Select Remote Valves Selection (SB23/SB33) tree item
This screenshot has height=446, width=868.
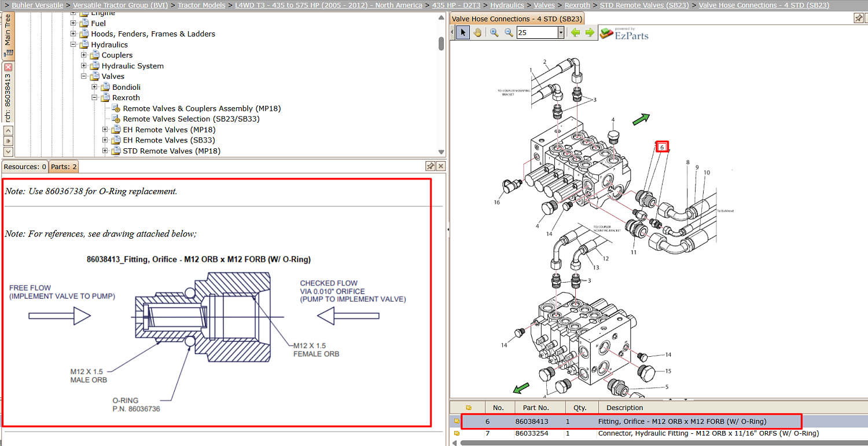(x=191, y=119)
